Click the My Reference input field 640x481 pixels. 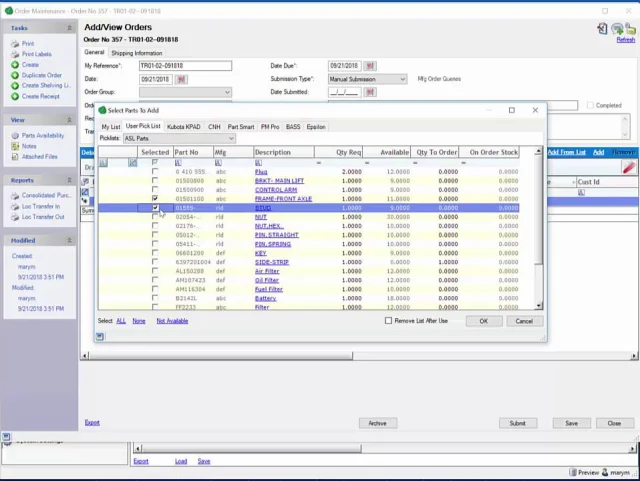(x=185, y=66)
